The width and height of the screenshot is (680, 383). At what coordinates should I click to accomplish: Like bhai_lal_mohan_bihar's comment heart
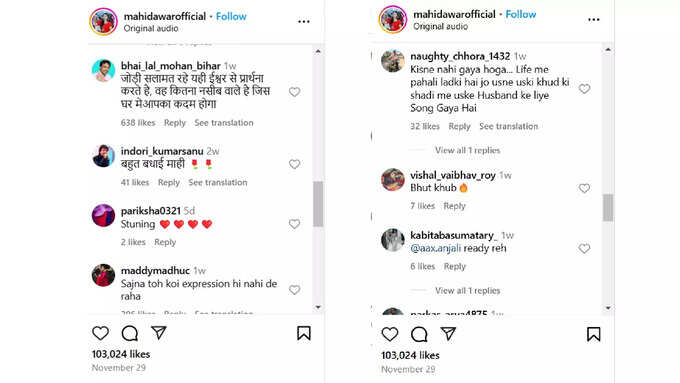[x=294, y=92]
